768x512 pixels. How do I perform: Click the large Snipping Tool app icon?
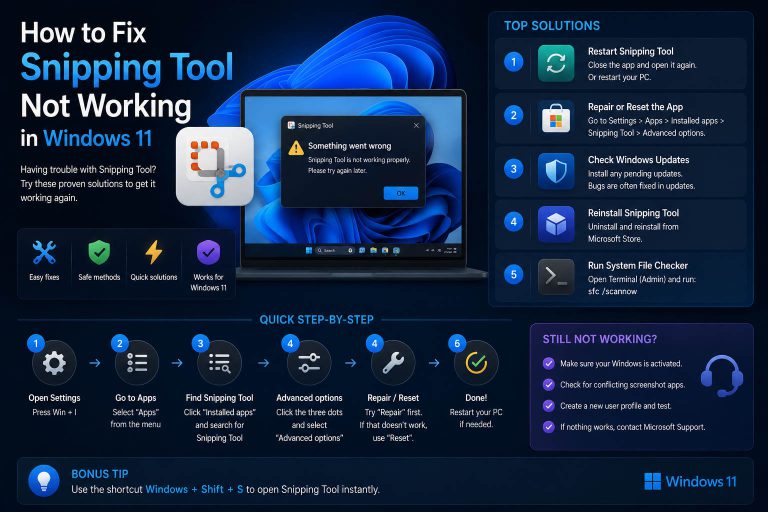coord(215,166)
